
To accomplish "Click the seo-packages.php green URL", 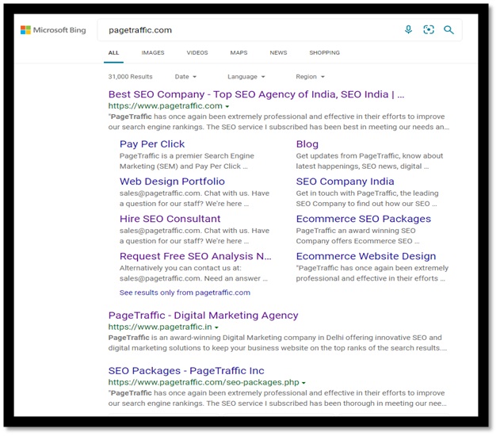I will pyautogui.click(x=204, y=382).
